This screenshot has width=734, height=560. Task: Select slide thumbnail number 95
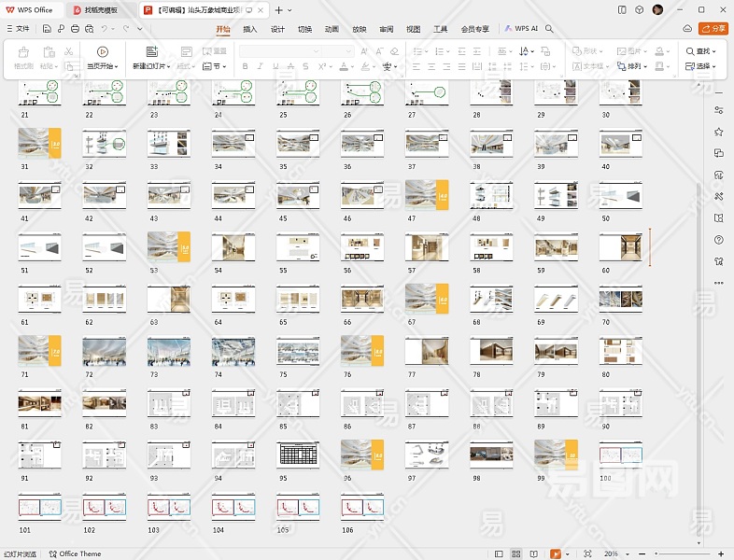pos(296,455)
